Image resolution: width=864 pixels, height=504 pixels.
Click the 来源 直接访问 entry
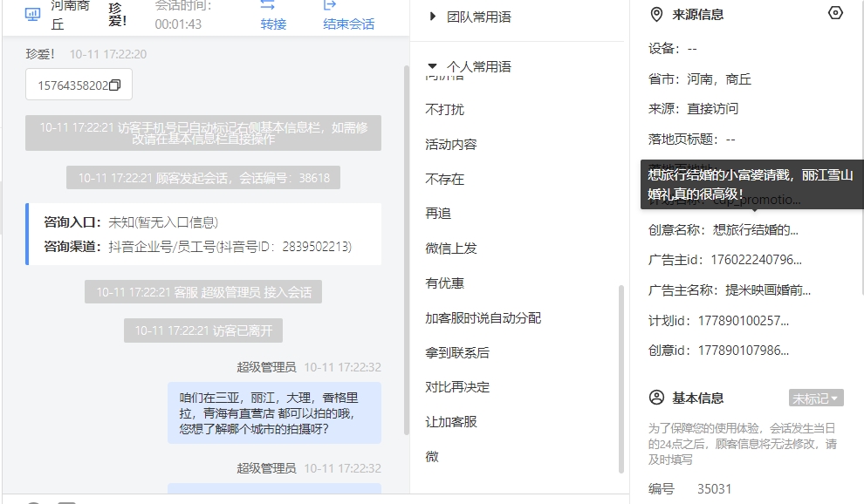[x=693, y=109]
